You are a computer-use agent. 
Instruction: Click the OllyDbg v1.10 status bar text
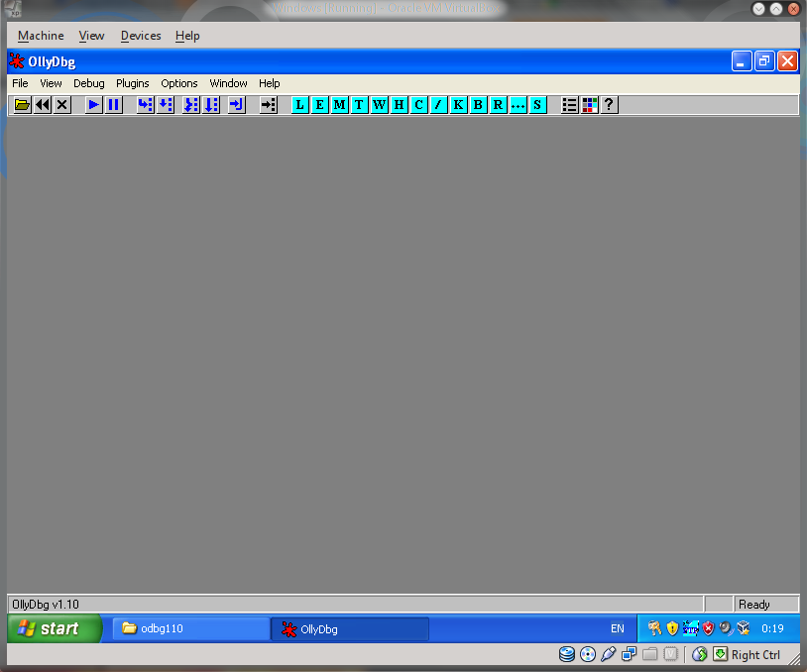click(x=46, y=605)
